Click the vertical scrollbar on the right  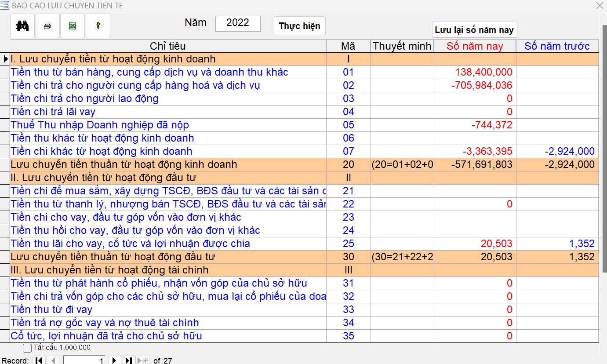[603, 176]
